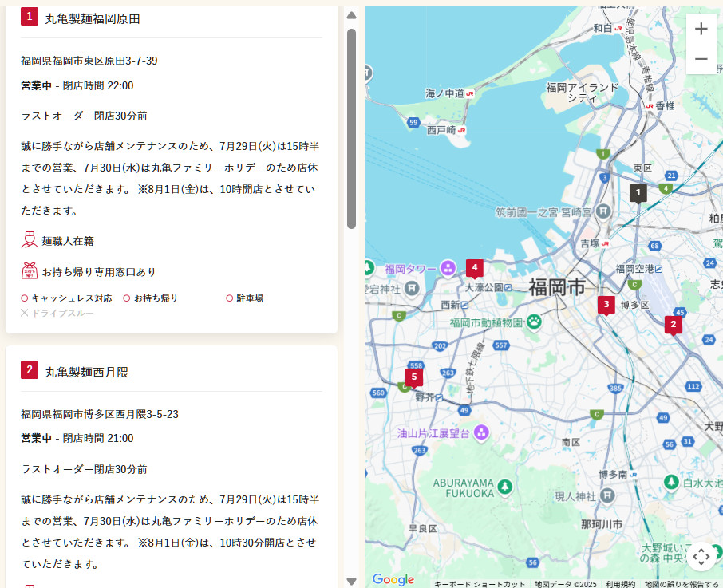Click the キャッシュレス対応 feature label

(72, 298)
